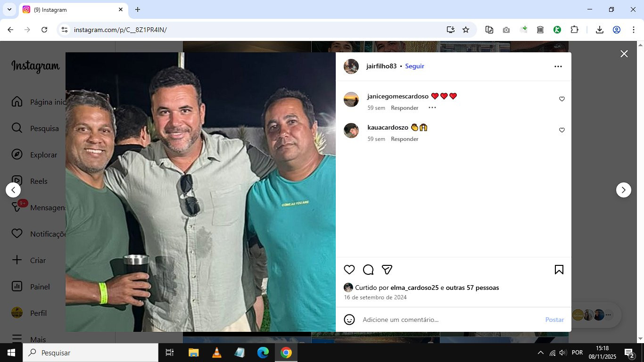Viewport: 644px width, 362px height.
Task: Like the post with heart icon
Action: coord(349,270)
